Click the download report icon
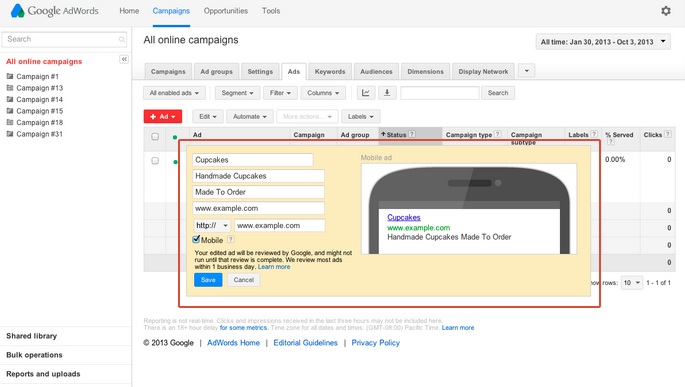This screenshot has width=685, height=387. [387, 93]
